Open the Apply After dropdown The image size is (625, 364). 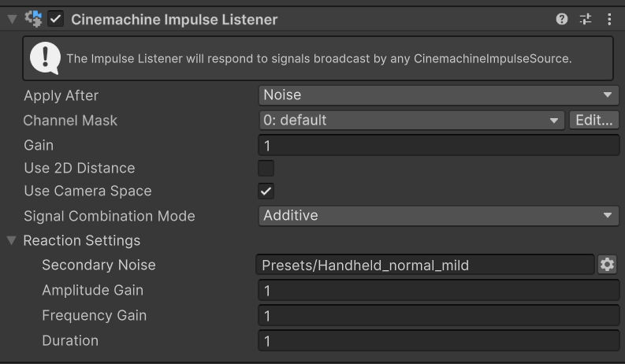pos(438,95)
